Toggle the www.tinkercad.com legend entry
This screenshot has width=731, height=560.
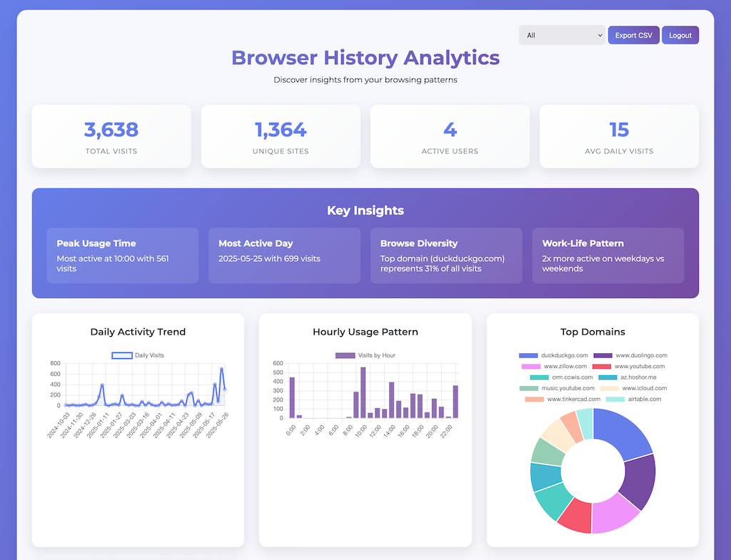click(563, 399)
